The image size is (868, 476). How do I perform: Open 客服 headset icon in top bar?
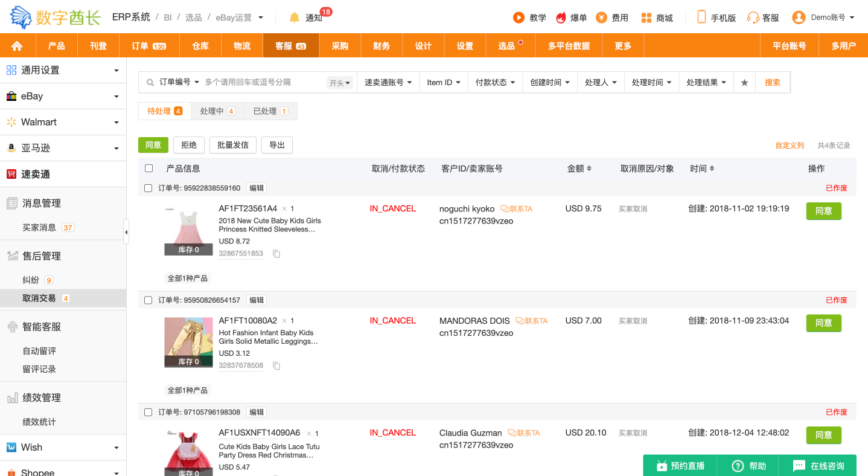(x=753, y=18)
